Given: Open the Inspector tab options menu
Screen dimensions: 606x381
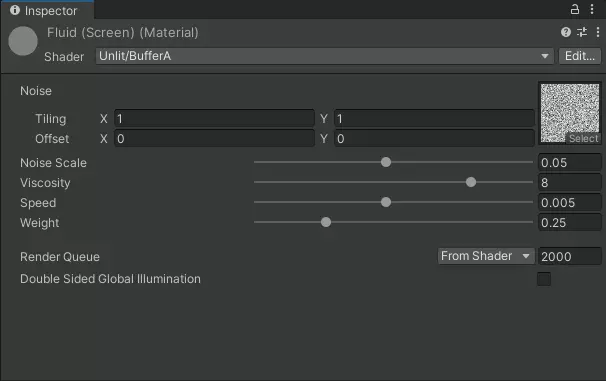Looking at the screenshot, I should [592, 9].
